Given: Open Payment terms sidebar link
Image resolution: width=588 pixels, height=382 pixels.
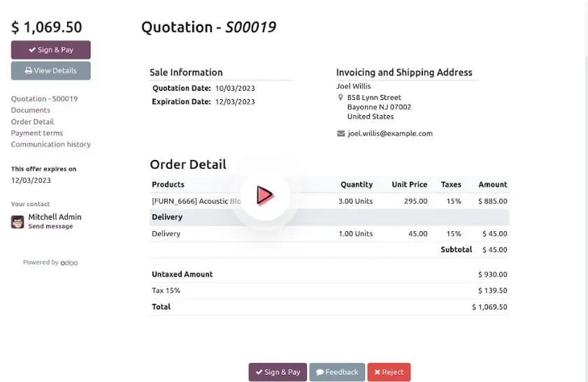Looking at the screenshot, I should pos(36,133).
